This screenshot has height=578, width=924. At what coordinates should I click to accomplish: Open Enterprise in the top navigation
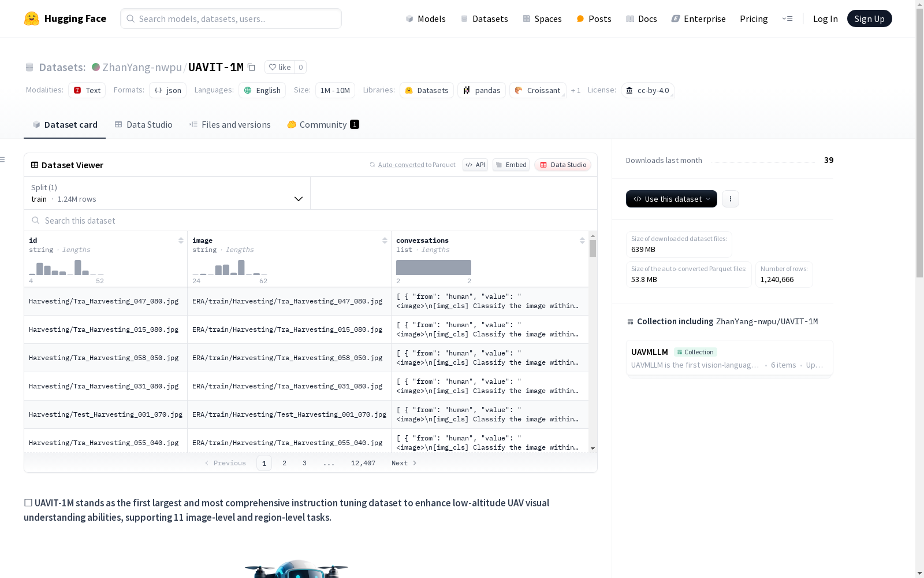(x=698, y=18)
